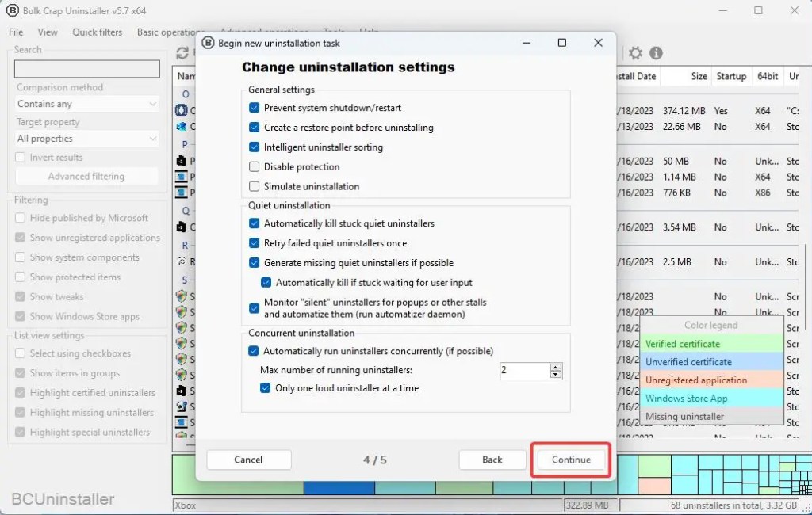The width and height of the screenshot is (812, 515).
Task: Select the store bag icon in the 50 MB row
Action: tap(182, 161)
